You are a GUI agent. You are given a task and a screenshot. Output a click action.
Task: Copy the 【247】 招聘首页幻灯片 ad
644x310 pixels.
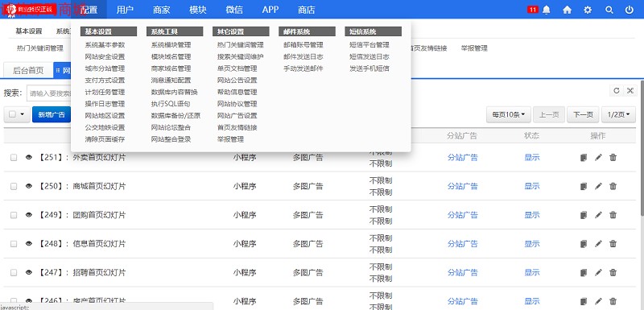click(584, 272)
